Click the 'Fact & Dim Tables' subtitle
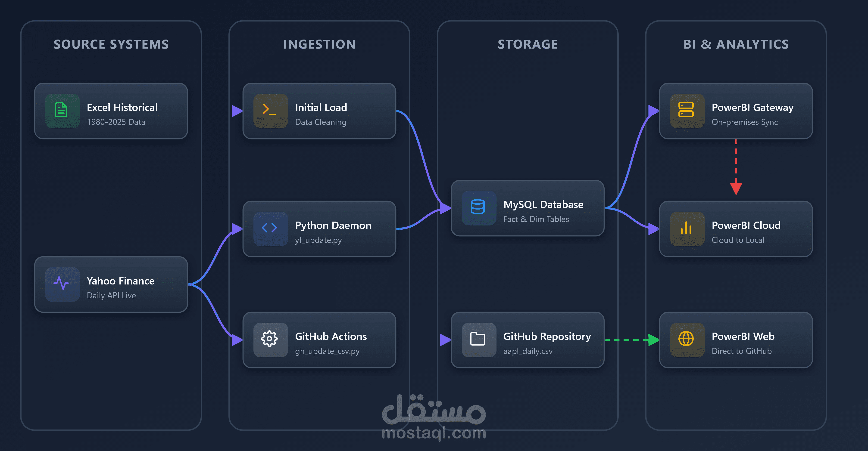The height and width of the screenshot is (451, 868). [x=536, y=219]
